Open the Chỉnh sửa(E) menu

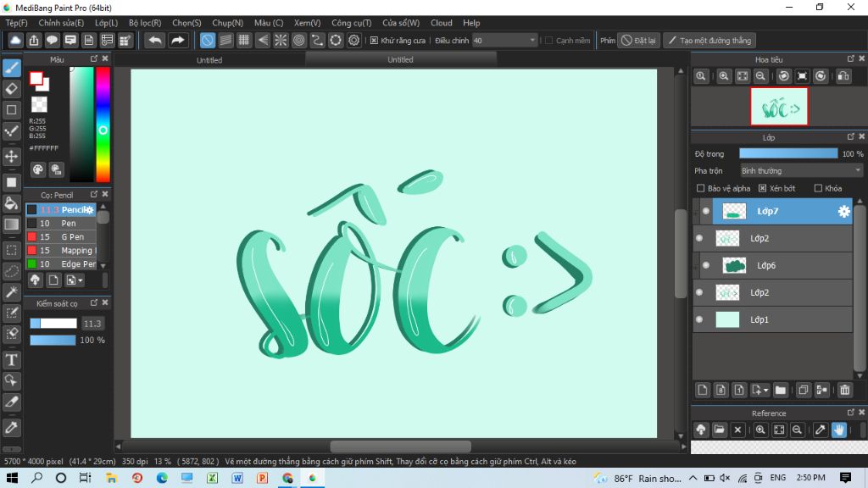pyautogui.click(x=61, y=23)
